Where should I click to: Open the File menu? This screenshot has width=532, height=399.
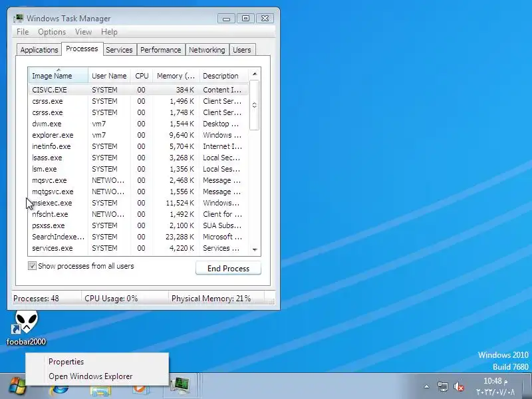tap(23, 32)
